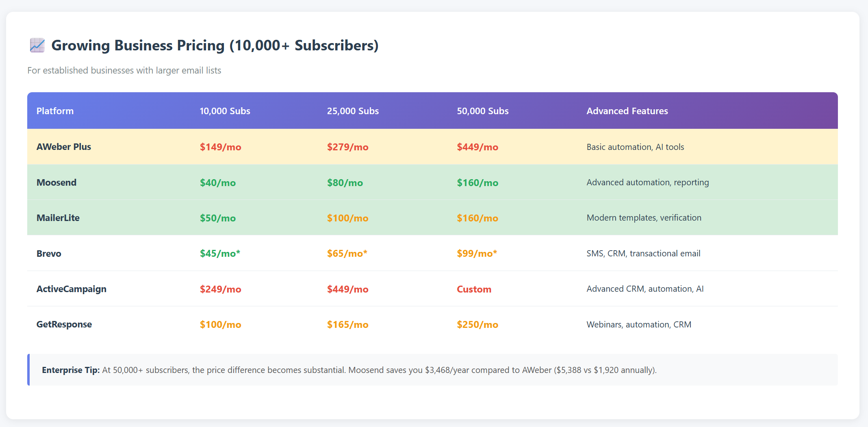This screenshot has width=868, height=427.
Task: Click the chart icon beside the heading
Action: 37,46
